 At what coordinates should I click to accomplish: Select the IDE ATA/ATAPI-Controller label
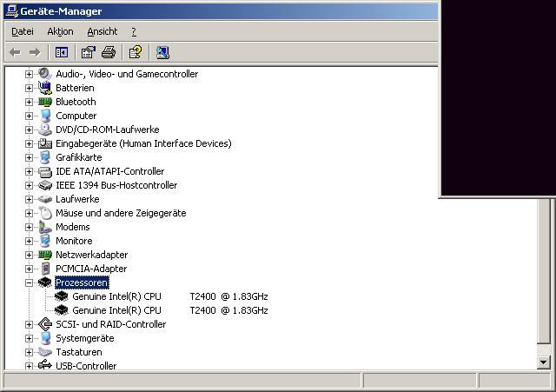coord(110,171)
